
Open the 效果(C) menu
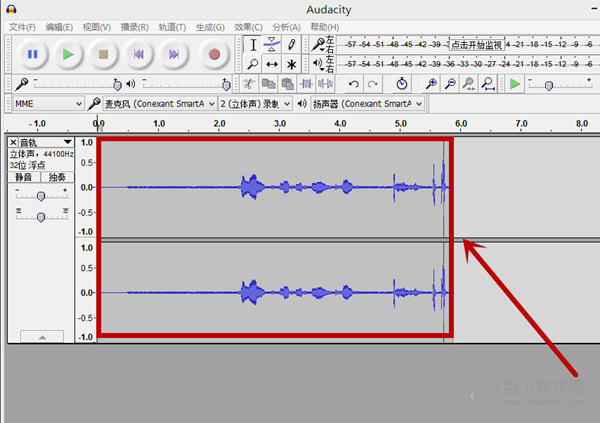click(x=248, y=27)
